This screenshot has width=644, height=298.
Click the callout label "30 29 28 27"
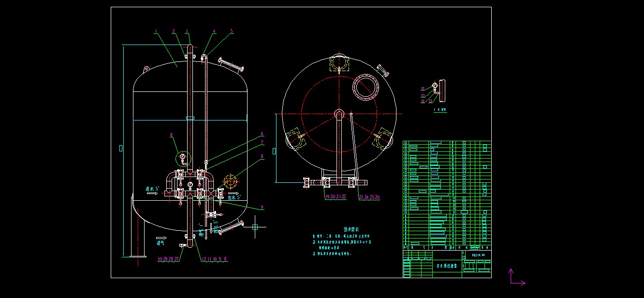coord(168,259)
